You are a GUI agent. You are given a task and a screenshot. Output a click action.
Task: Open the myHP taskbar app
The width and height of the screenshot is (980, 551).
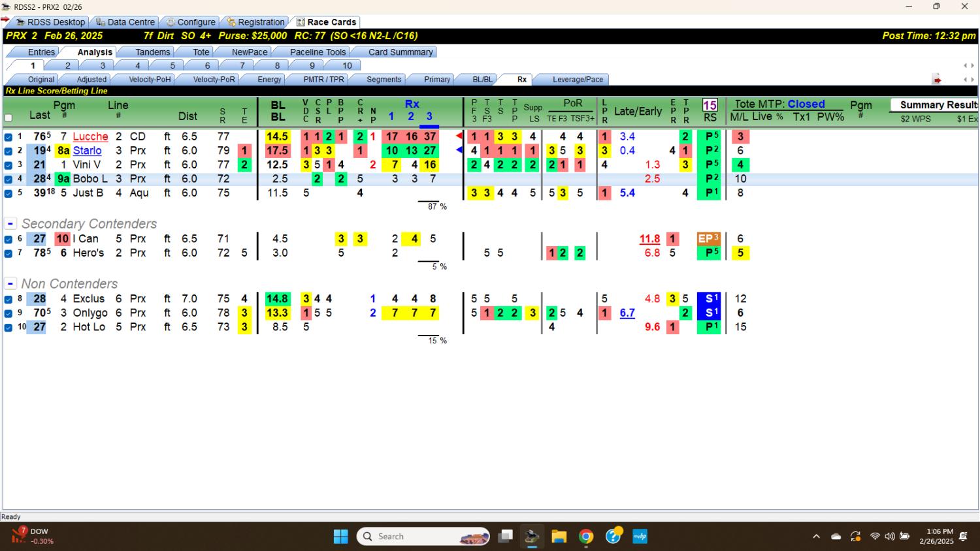pyautogui.click(x=640, y=537)
